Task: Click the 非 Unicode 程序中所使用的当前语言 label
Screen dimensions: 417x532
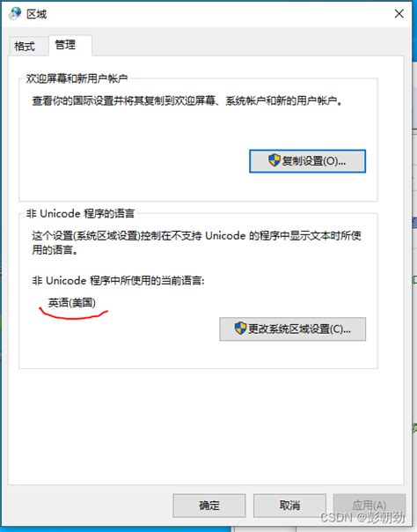Action: pyautogui.click(x=118, y=281)
